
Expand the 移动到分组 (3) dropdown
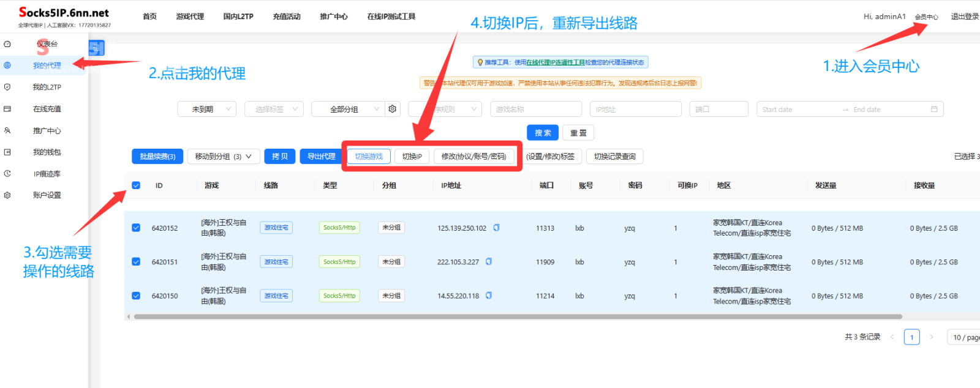click(x=224, y=157)
